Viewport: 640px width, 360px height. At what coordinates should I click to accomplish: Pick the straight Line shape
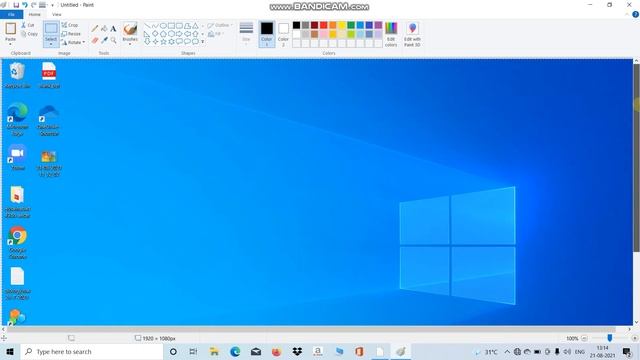(x=147, y=26)
